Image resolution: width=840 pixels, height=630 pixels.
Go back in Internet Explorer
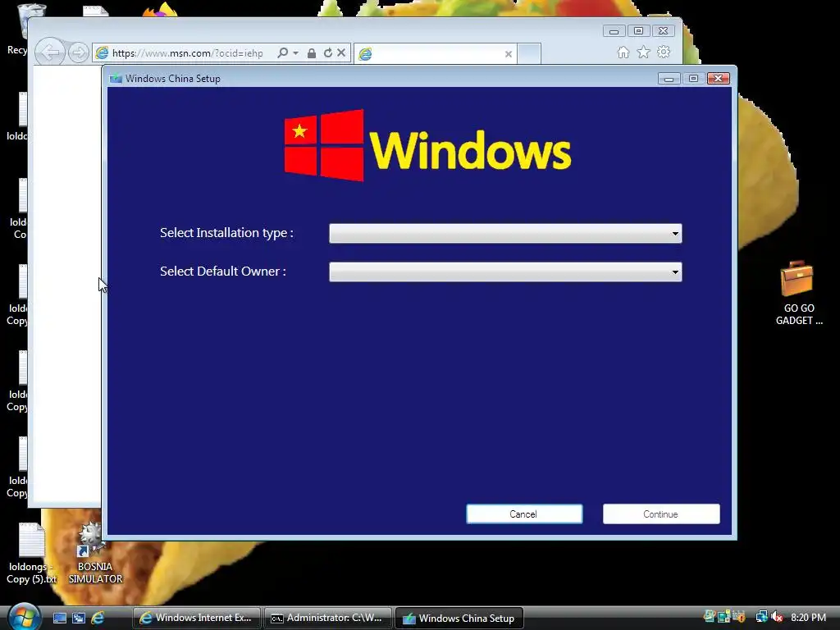pyautogui.click(x=50, y=52)
